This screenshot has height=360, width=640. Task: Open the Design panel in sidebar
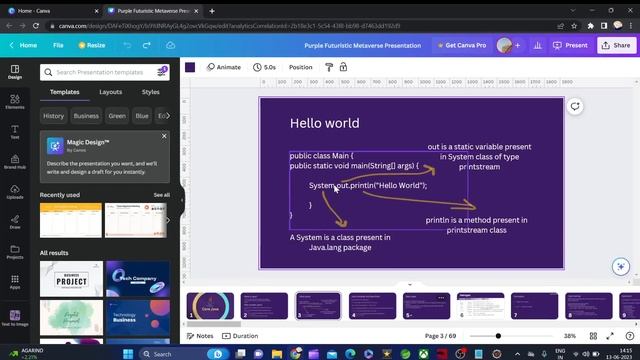pyautogui.click(x=15, y=72)
